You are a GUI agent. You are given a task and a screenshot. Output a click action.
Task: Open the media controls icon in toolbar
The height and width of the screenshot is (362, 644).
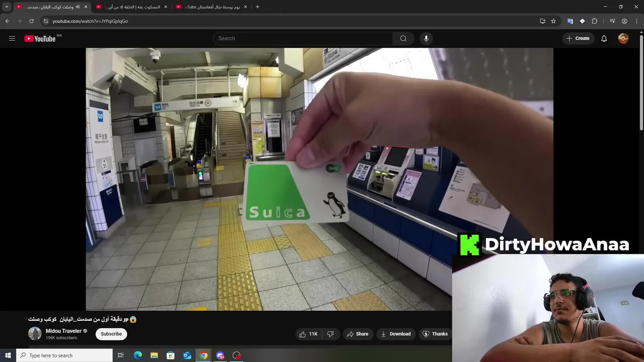pyautogui.click(x=612, y=21)
